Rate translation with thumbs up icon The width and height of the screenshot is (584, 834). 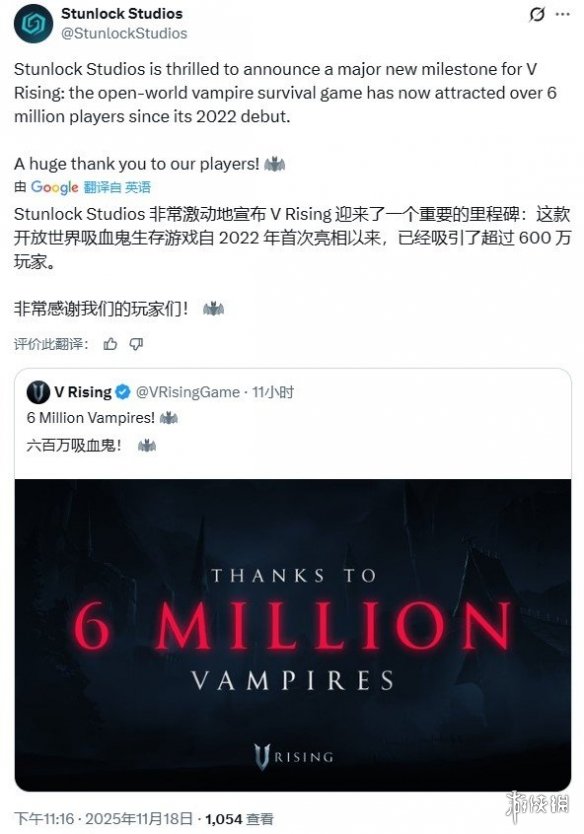[x=110, y=344]
